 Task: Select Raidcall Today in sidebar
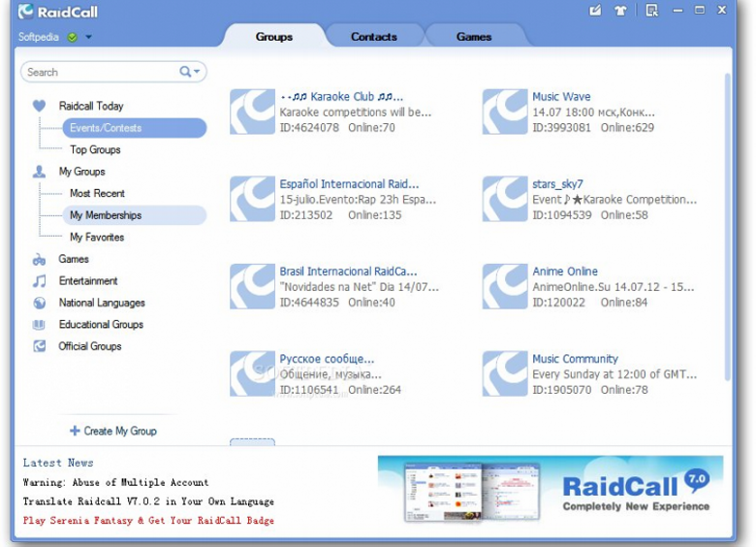(x=91, y=106)
